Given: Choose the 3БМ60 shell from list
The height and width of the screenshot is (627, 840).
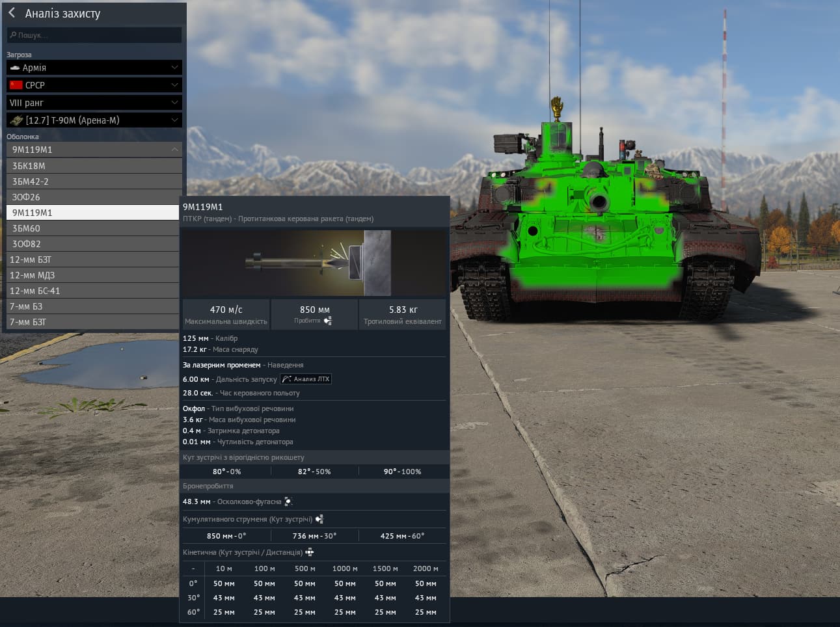Looking at the screenshot, I should tap(93, 228).
